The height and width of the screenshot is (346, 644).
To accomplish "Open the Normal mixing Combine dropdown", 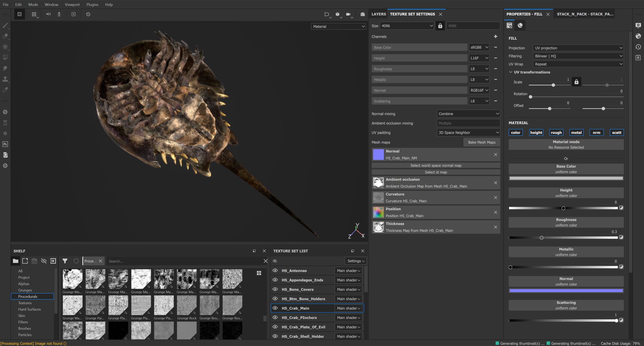I will (x=468, y=114).
